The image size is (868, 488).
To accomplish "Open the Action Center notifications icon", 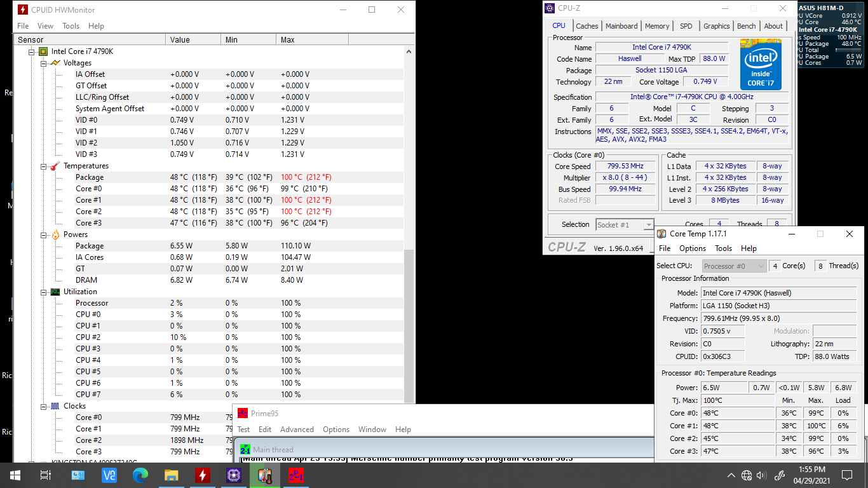I will point(846,475).
